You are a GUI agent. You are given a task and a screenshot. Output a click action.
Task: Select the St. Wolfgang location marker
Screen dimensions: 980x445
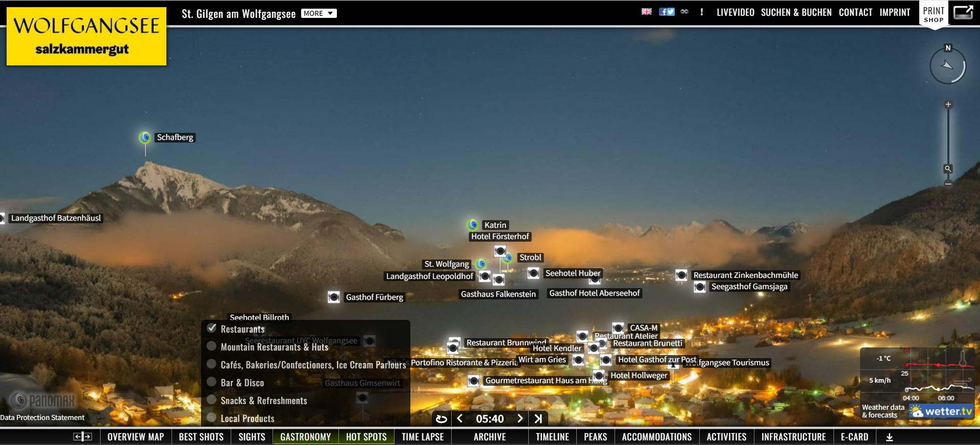pos(481,264)
